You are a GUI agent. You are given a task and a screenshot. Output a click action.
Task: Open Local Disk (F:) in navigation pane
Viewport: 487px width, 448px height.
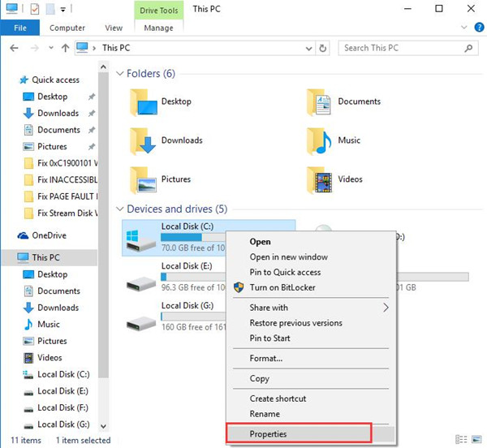[63, 407]
